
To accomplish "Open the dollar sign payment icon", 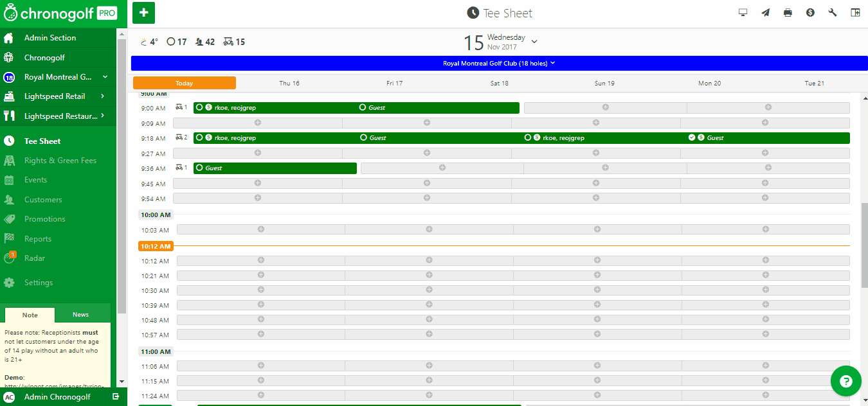I will tap(810, 13).
